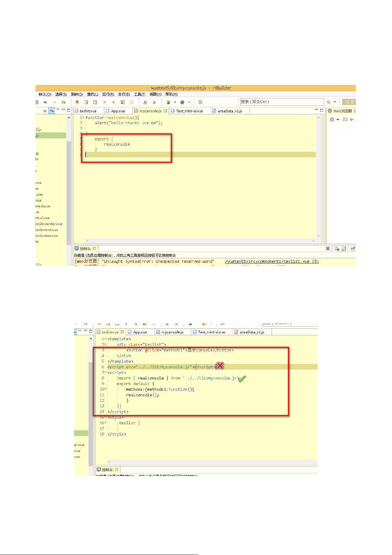
Task: Switch to teslist.vue tab in upper window
Action: coord(88,111)
